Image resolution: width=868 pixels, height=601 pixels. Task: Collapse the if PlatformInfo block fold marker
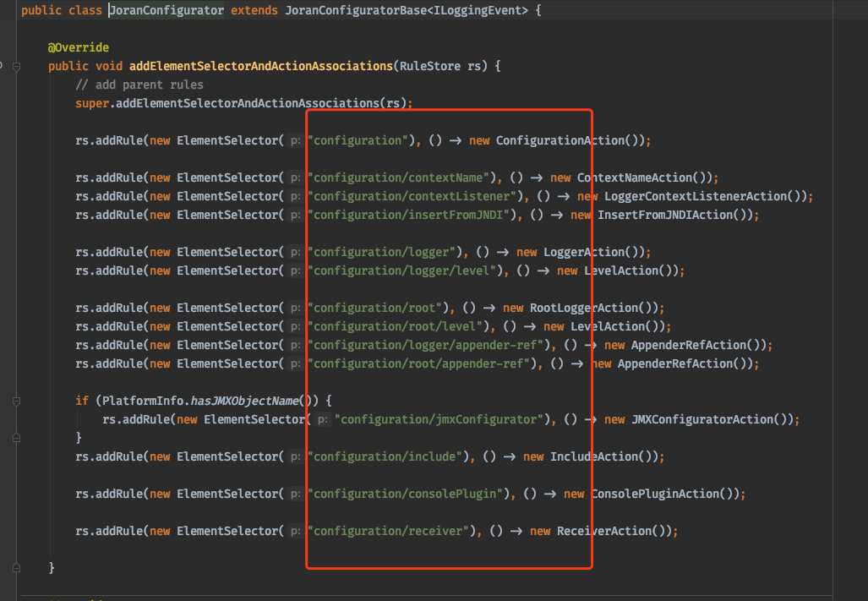click(x=17, y=402)
